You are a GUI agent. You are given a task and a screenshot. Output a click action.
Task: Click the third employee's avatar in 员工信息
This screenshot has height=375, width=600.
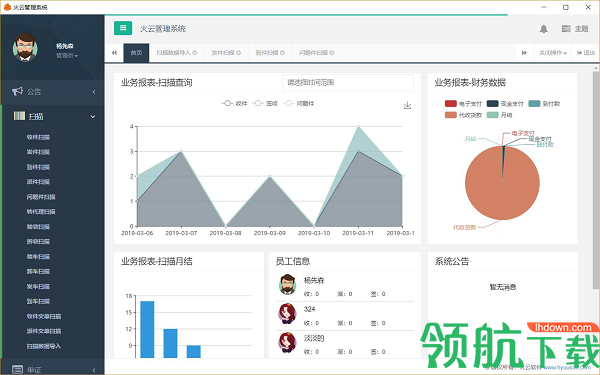287,342
